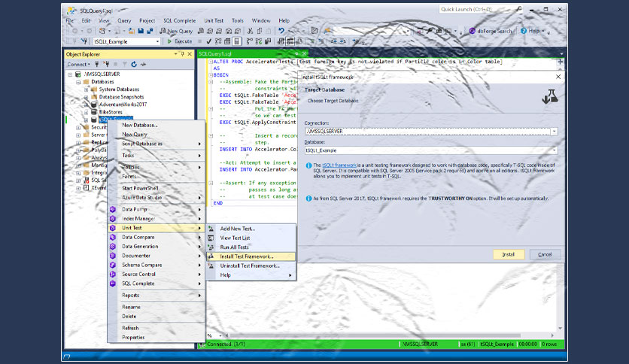Collapse the ALTER PROC code block

click(211, 62)
